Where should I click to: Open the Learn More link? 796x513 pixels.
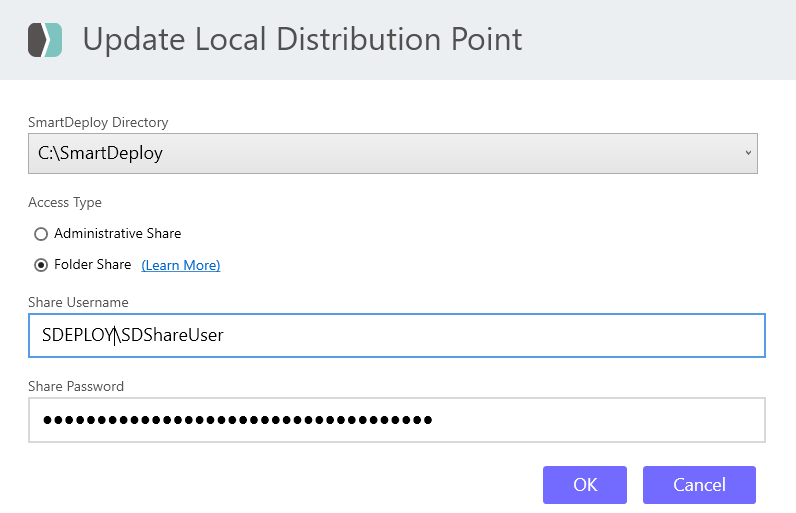pos(180,265)
